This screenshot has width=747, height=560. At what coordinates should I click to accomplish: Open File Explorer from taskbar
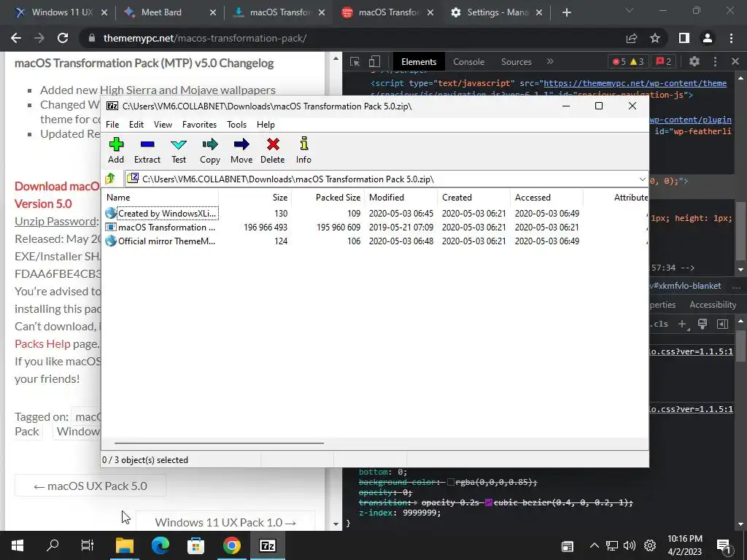pos(125,545)
